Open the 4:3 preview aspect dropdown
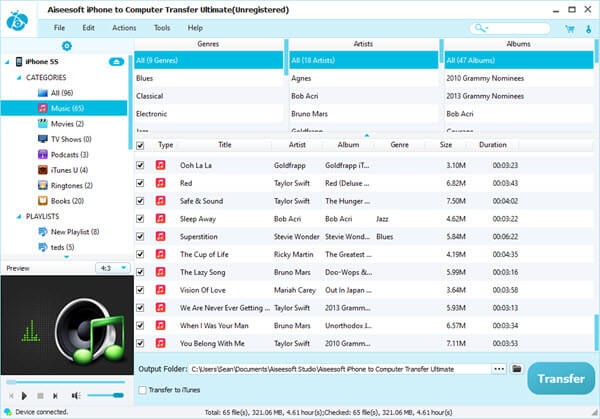This screenshot has width=600, height=419. point(112,268)
